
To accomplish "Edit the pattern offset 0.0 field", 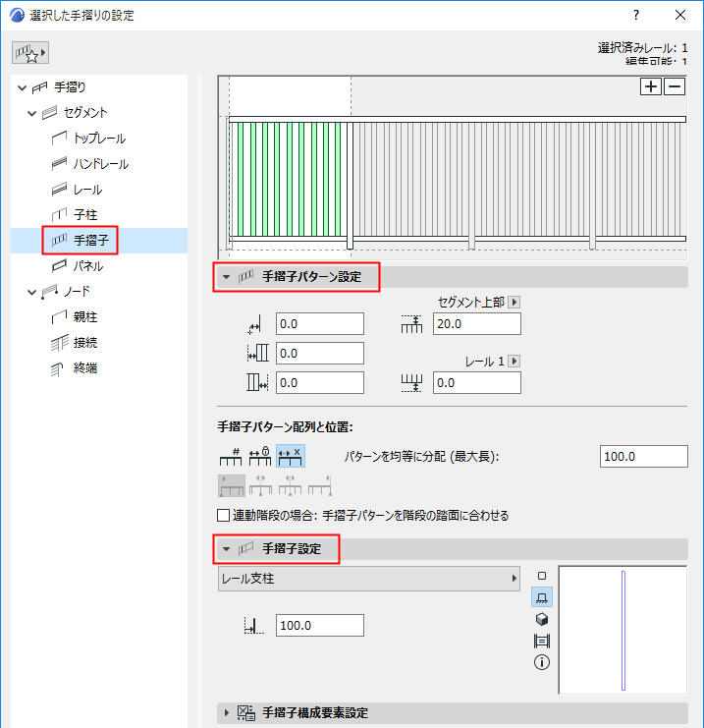I will (x=320, y=323).
